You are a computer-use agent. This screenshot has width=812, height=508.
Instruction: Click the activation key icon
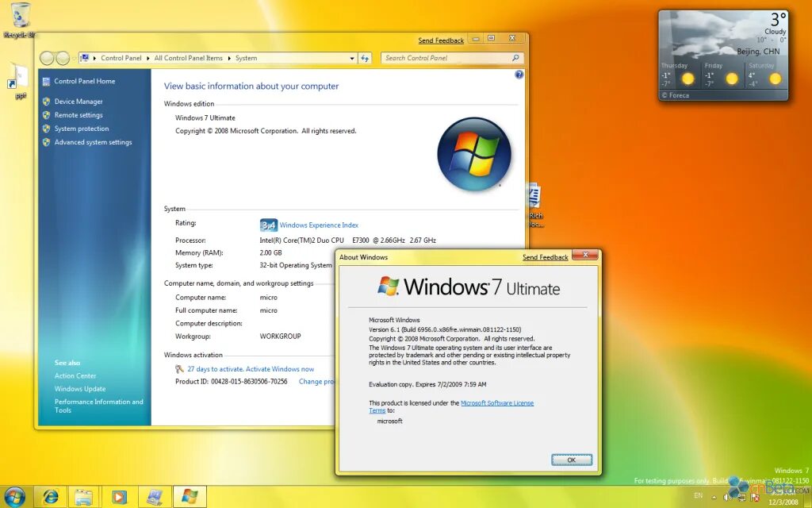click(x=179, y=369)
